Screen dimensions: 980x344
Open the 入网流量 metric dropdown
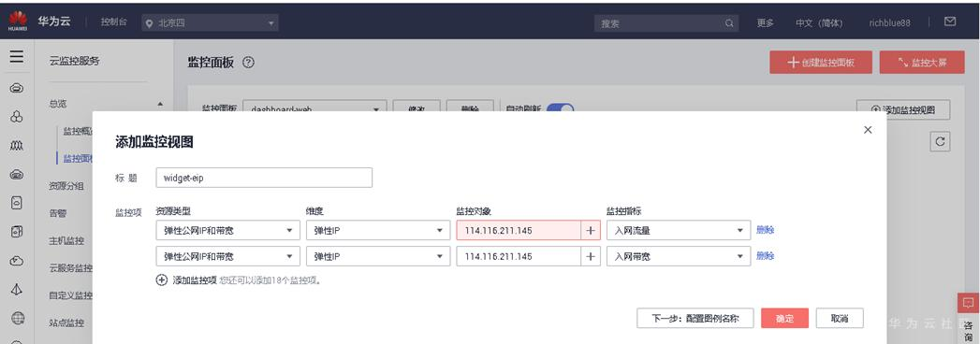[x=678, y=230]
